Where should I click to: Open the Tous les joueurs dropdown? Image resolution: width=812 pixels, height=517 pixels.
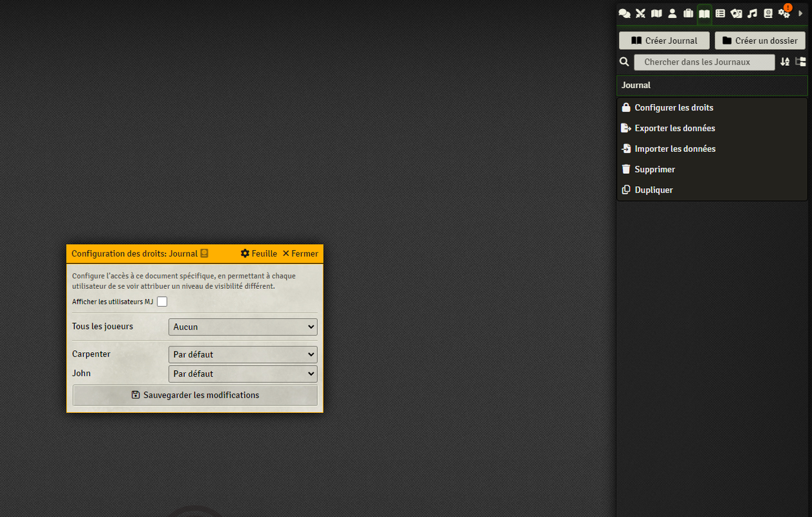pos(243,327)
